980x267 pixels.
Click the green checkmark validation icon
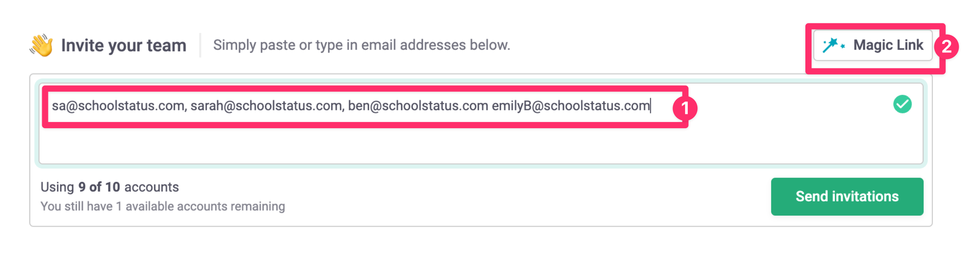coord(902,104)
